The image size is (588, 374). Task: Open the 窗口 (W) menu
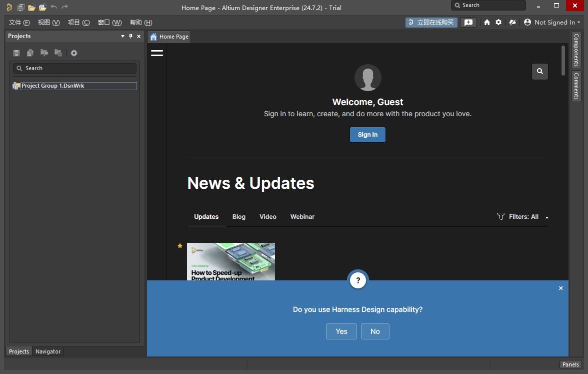pyautogui.click(x=109, y=23)
